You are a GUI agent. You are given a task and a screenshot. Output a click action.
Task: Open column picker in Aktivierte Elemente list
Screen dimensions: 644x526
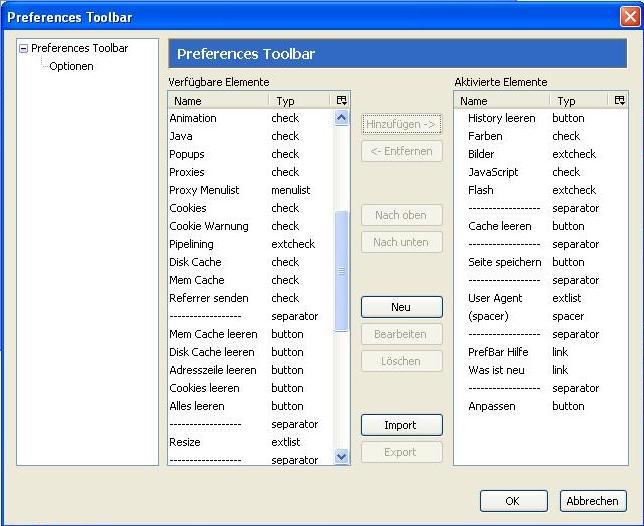pos(620,100)
